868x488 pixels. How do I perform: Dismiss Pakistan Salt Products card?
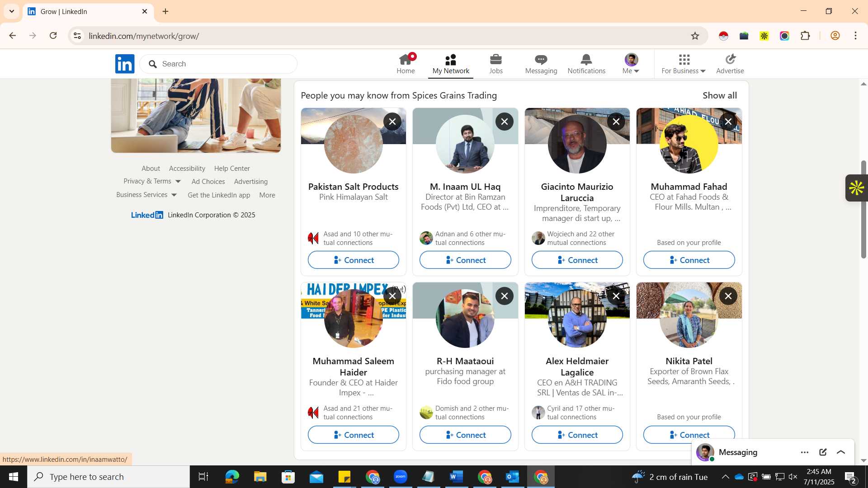click(x=392, y=122)
